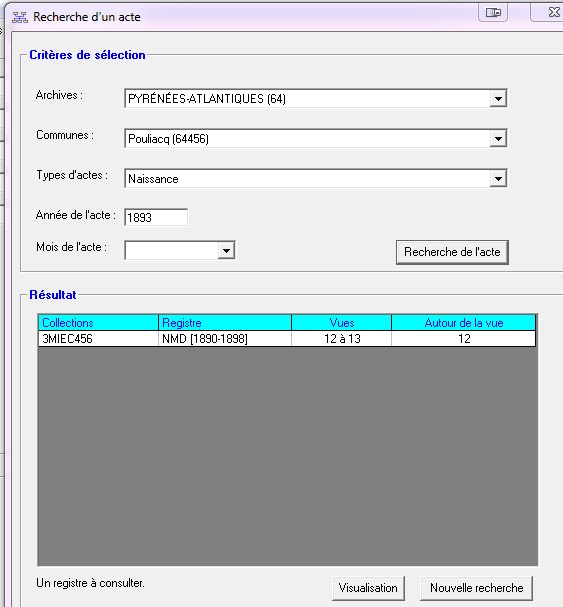This screenshot has height=607, width=563.
Task: Click the Naissance act type field
Action: point(307,179)
